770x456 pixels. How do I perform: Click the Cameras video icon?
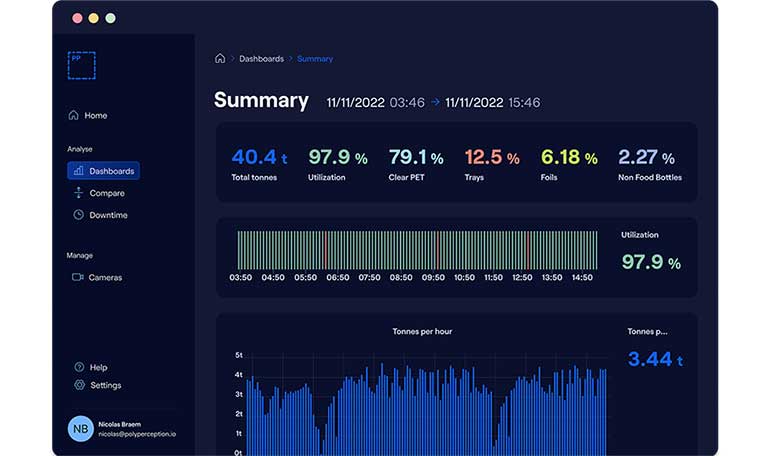coord(78,277)
